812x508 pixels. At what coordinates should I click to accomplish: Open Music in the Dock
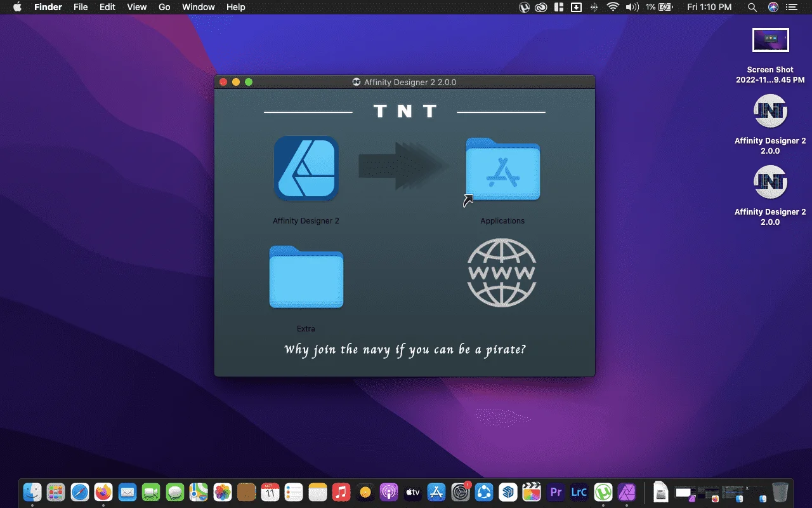tap(341, 491)
